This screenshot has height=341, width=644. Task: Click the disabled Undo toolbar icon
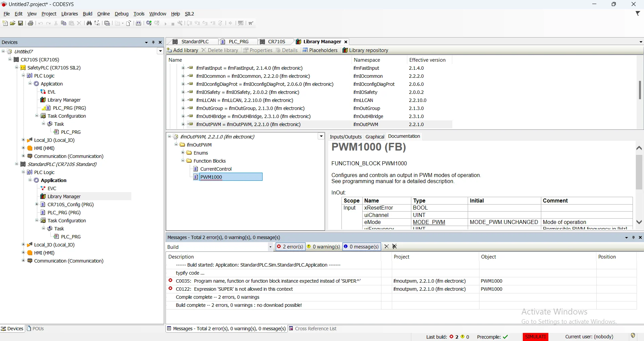coord(41,23)
